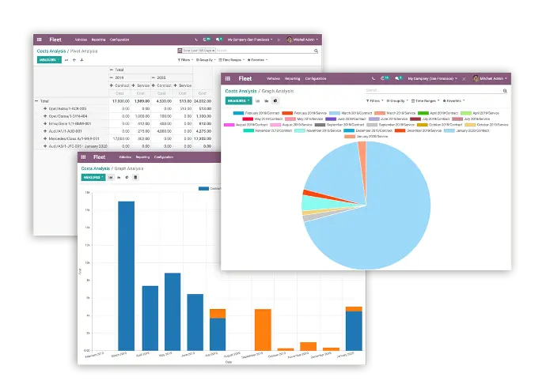546x392 pixels.
Task: Open Configuration menu in pivot window
Action: [x=120, y=39]
